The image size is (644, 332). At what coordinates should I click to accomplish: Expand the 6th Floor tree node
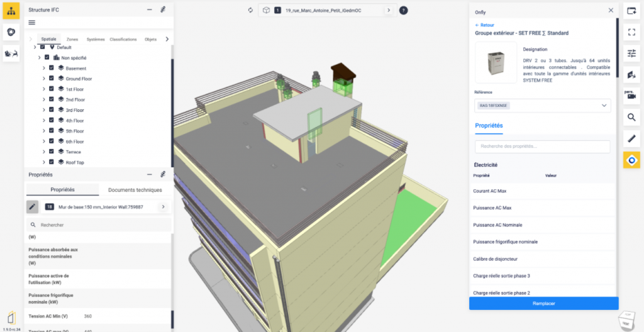coord(43,141)
